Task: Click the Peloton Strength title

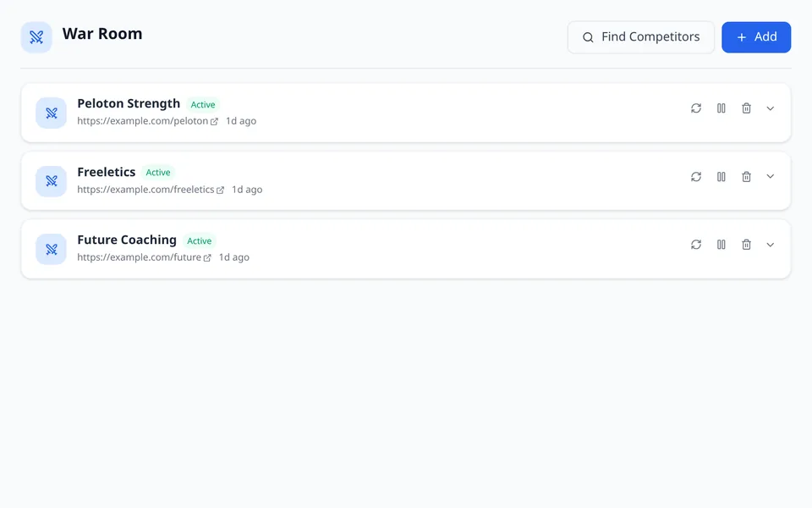Action: (x=129, y=103)
